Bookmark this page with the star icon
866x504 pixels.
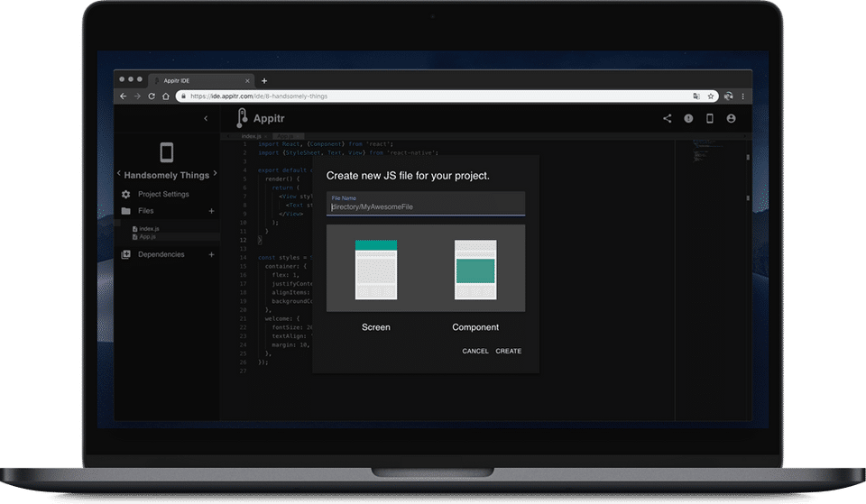(x=711, y=96)
